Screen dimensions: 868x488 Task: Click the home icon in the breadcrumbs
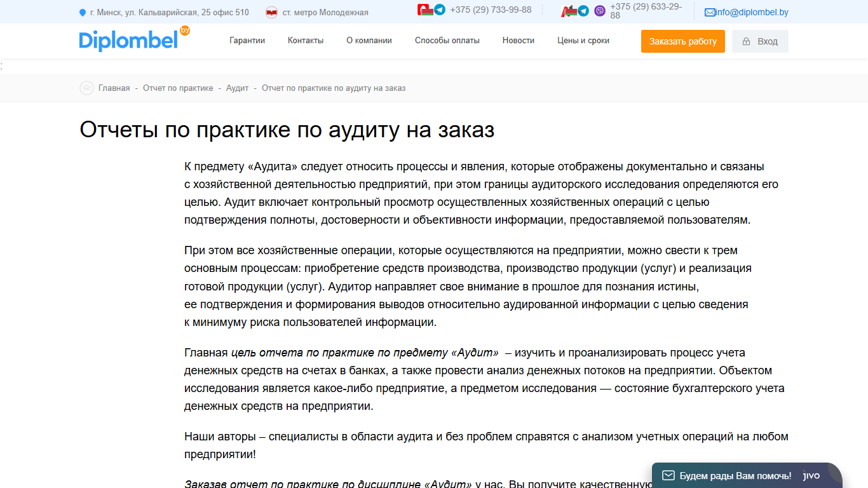(86, 88)
